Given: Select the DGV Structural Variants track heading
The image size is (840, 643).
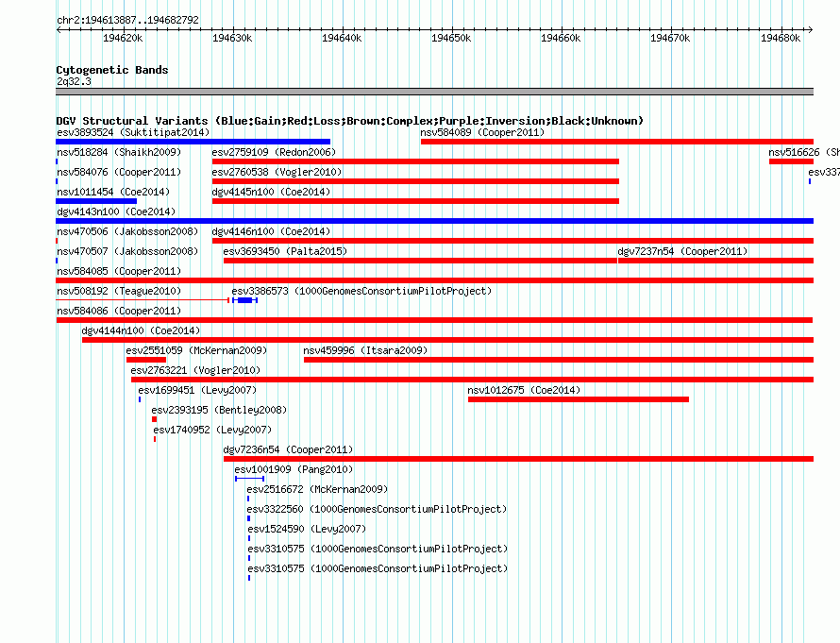Looking at the screenshot, I should pyautogui.click(x=349, y=121).
